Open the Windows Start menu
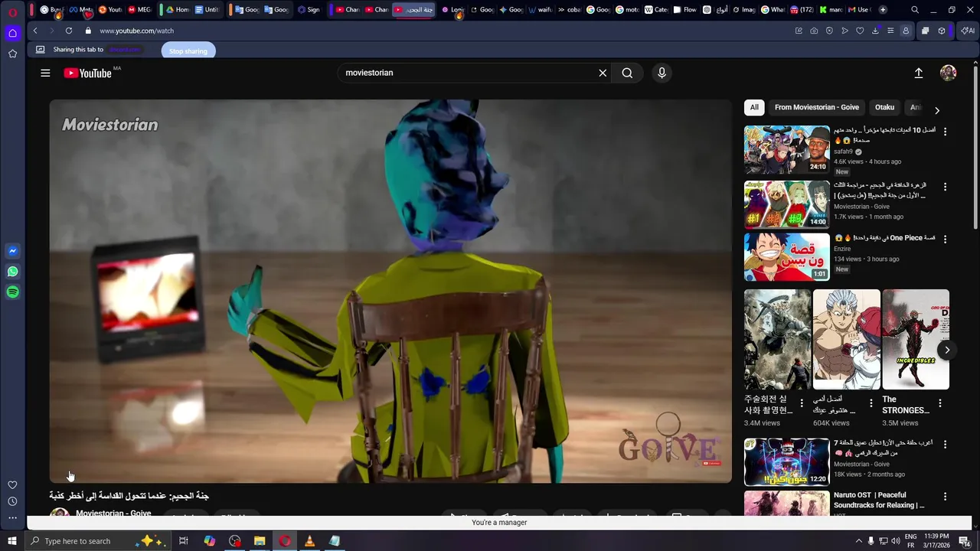The height and width of the screenshot is (551, 980). coord(12,541)
